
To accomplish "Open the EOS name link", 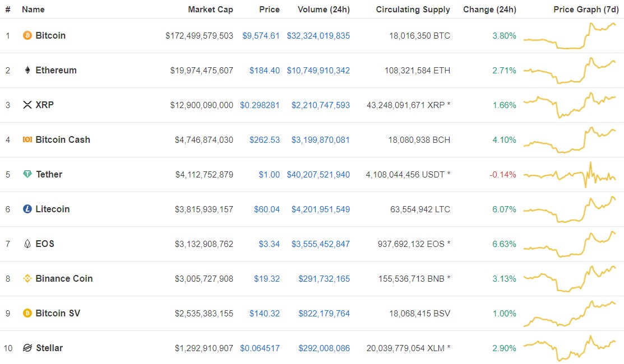I will 45,244.
